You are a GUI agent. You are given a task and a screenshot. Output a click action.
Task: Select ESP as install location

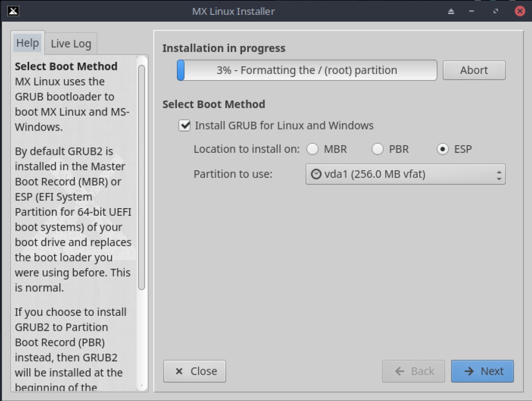coord(443,149)
